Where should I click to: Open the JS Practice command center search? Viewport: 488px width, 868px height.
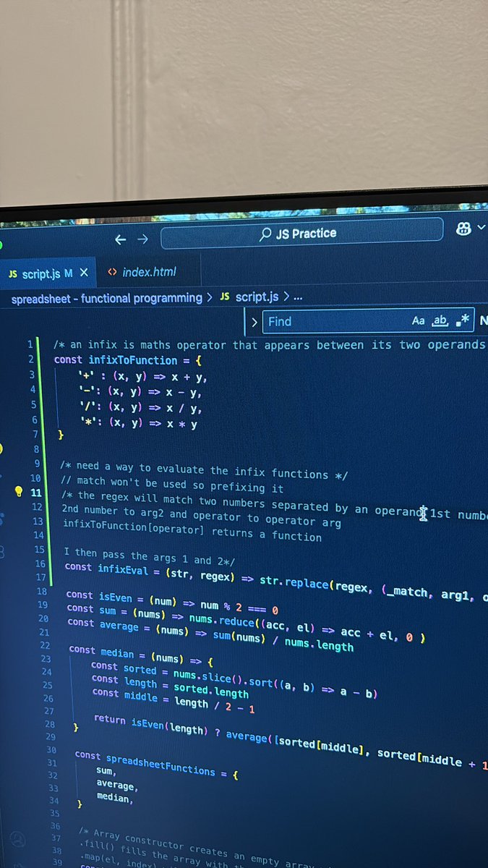[x=301, y=234]
